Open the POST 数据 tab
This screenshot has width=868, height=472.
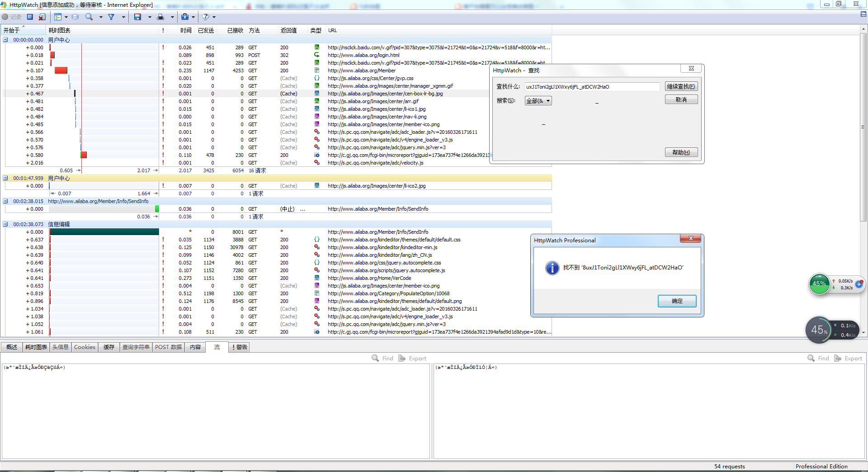168,347
